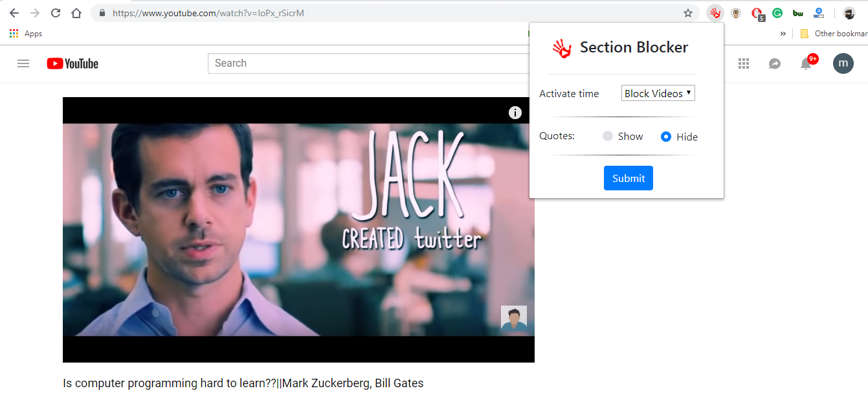
Task: Open the m account avatar menu
Action: coord(843,63)
